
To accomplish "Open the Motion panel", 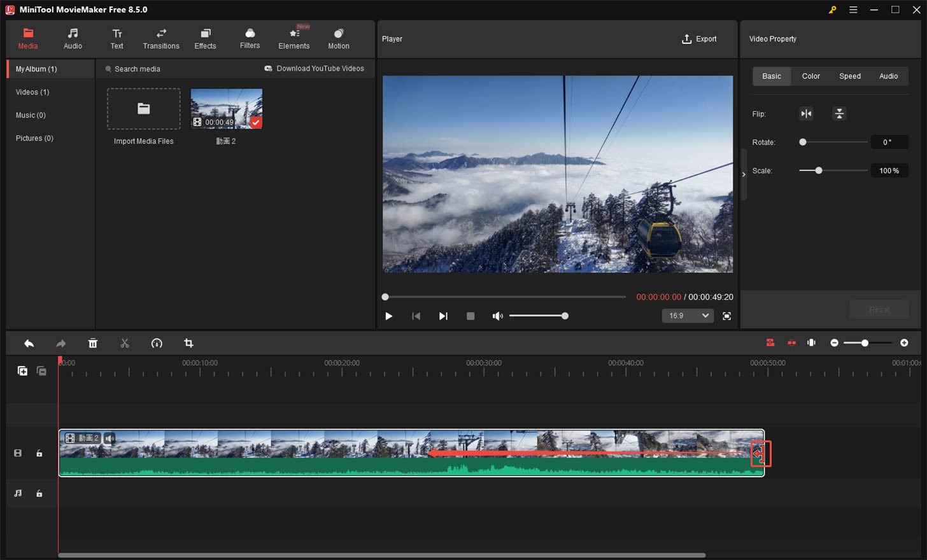I will [x=338, y=38].
